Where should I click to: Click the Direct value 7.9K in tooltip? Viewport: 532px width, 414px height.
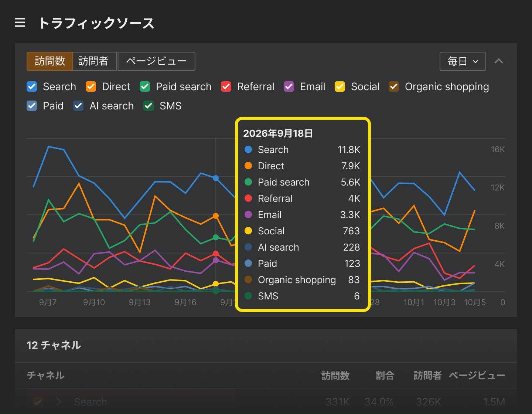351,166
